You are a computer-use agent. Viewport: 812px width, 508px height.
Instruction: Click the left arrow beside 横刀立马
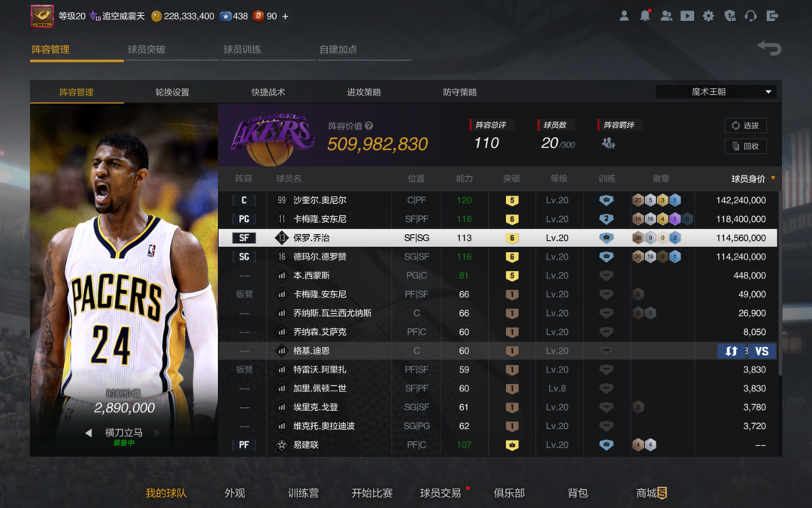click(88, 433)
